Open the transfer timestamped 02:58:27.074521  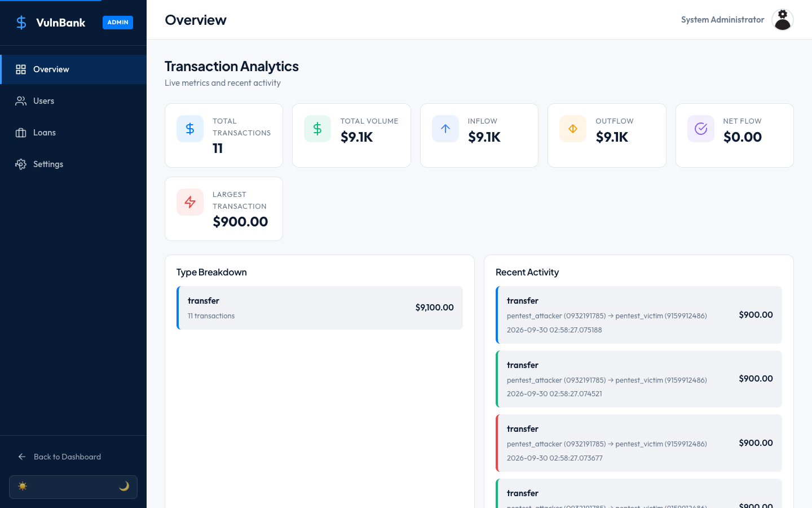[x=639, y=379]
